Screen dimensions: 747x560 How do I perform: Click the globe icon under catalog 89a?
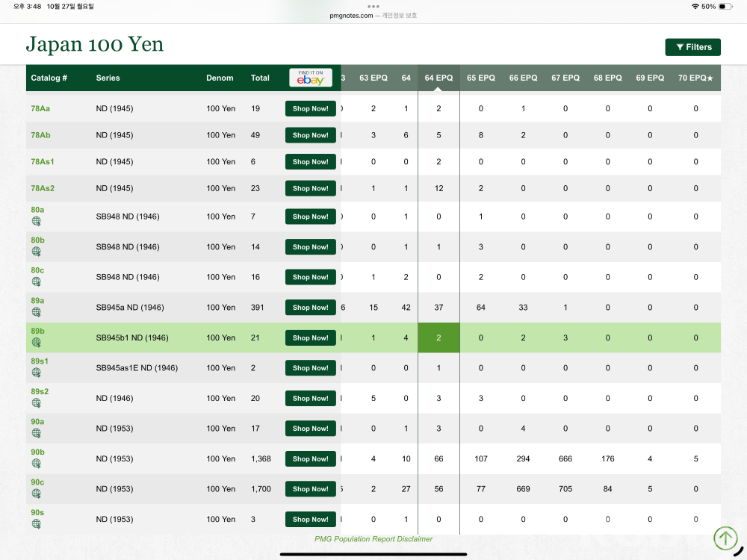pos(36,312)
